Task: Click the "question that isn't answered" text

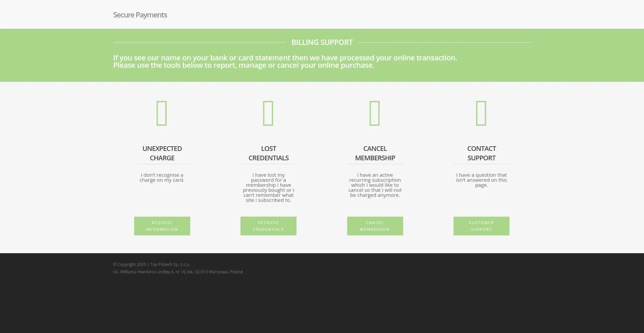Action: (481, 180)
